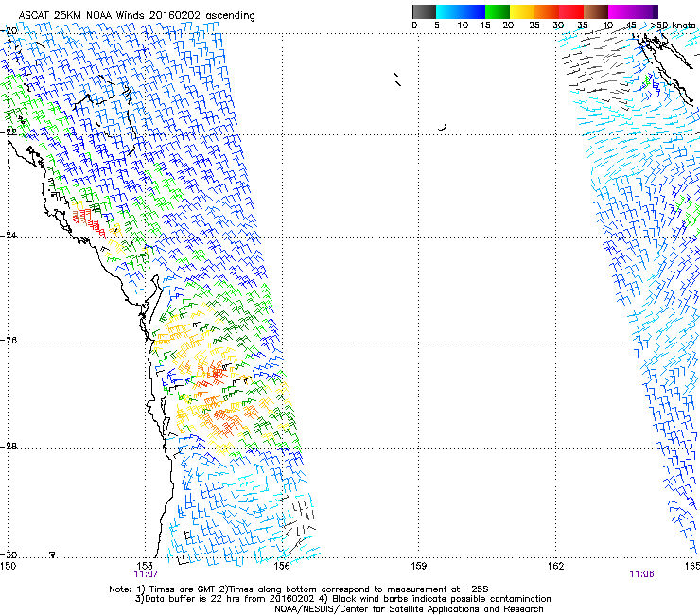
Task: Click the legend tick label '10'
Action: pyautogui.click(x=463, y=26)
